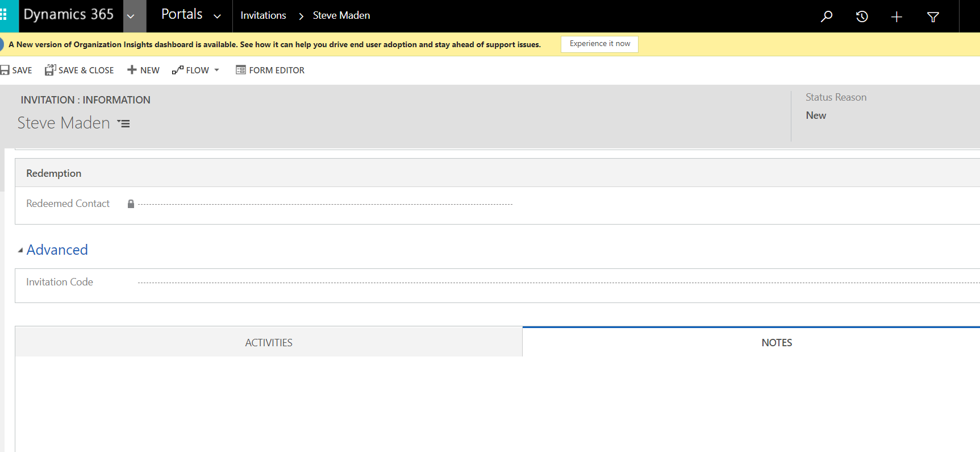Expand the Dynamics 365 dropdown chevron
The image size is (980, 452).
point(131,16)
